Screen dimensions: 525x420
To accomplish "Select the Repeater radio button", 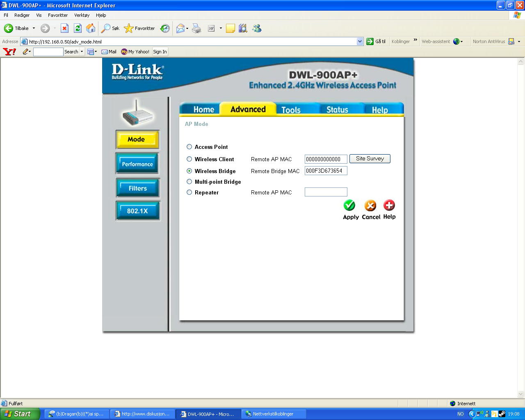I will pos(189,192).
